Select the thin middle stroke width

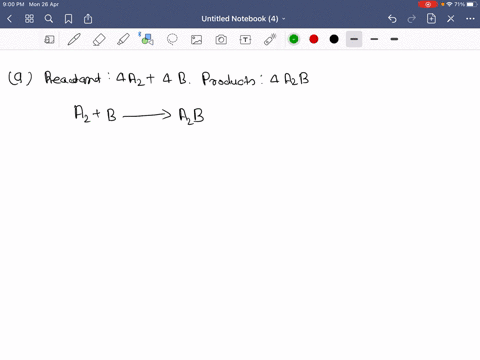pos(374,39)
